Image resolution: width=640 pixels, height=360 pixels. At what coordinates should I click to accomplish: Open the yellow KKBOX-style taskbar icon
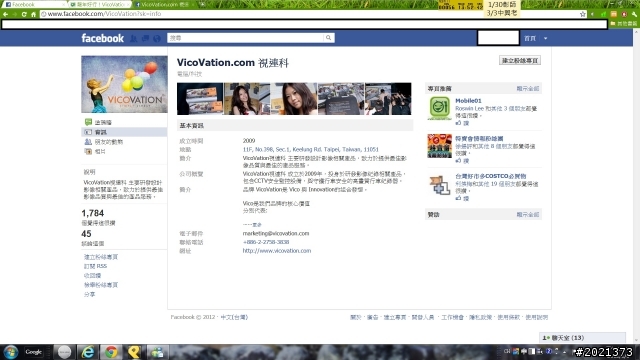click(x=134, y=352)
